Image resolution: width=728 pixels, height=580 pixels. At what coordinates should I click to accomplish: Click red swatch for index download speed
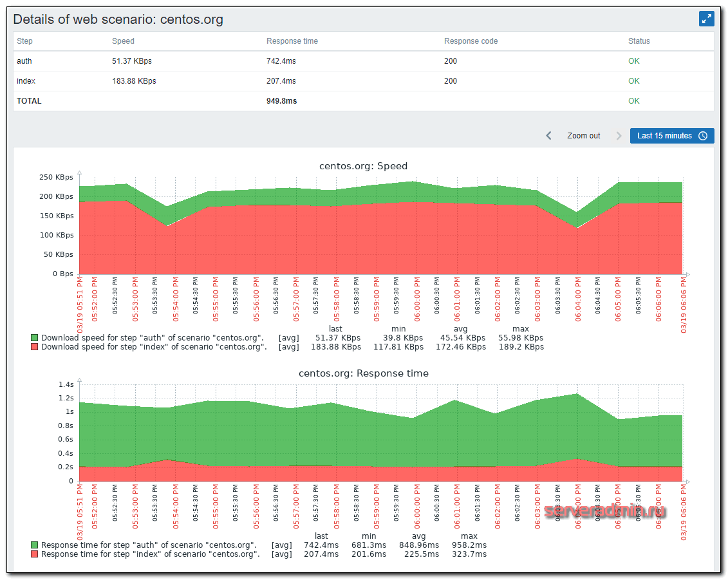34,347
